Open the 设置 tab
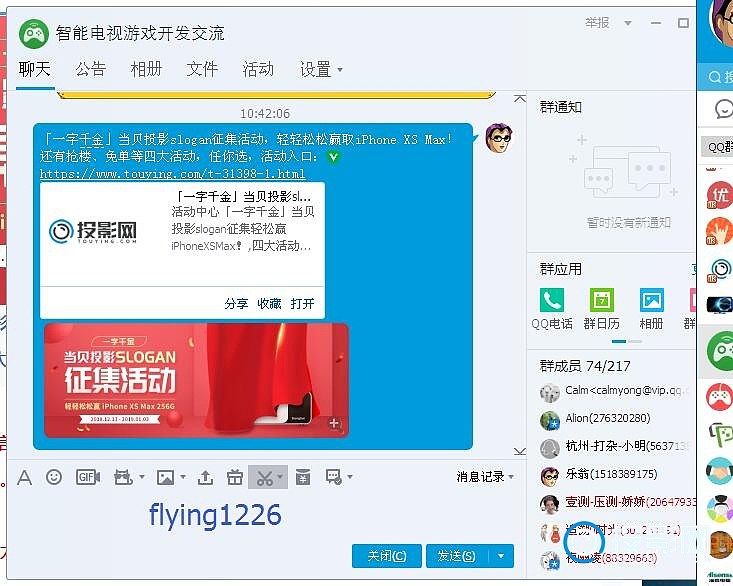 [x=316, y=70]
